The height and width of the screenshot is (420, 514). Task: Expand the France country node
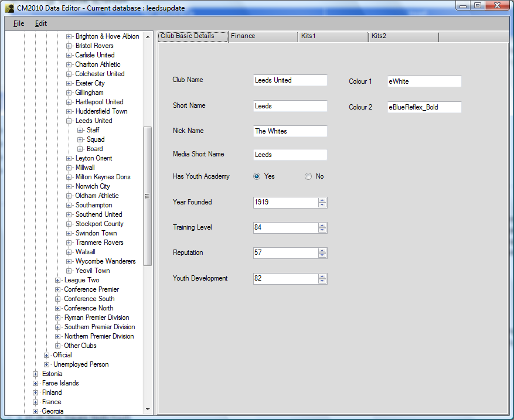(x=35, y=402)
